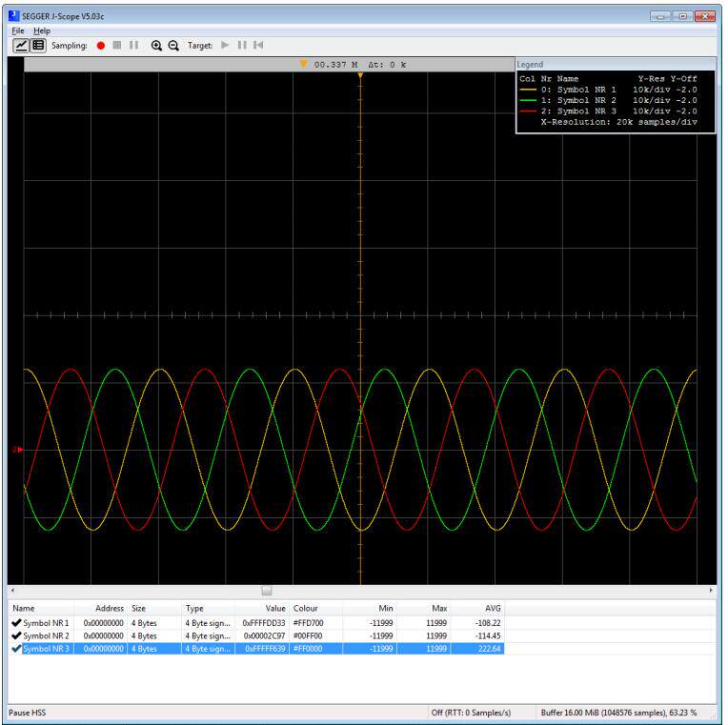Click the horizontal scrollbar thumb under the graph
The image size is (728, 725).
pos(267,591)
